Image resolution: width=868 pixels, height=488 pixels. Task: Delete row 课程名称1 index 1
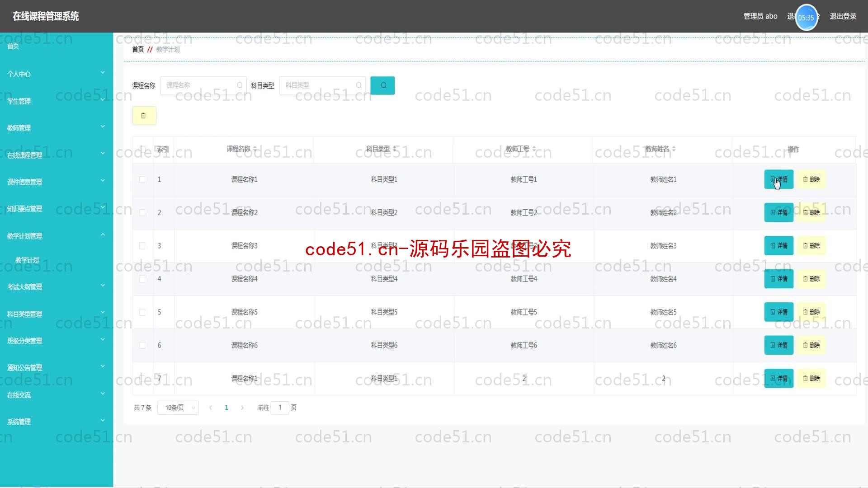coord(811,179)
